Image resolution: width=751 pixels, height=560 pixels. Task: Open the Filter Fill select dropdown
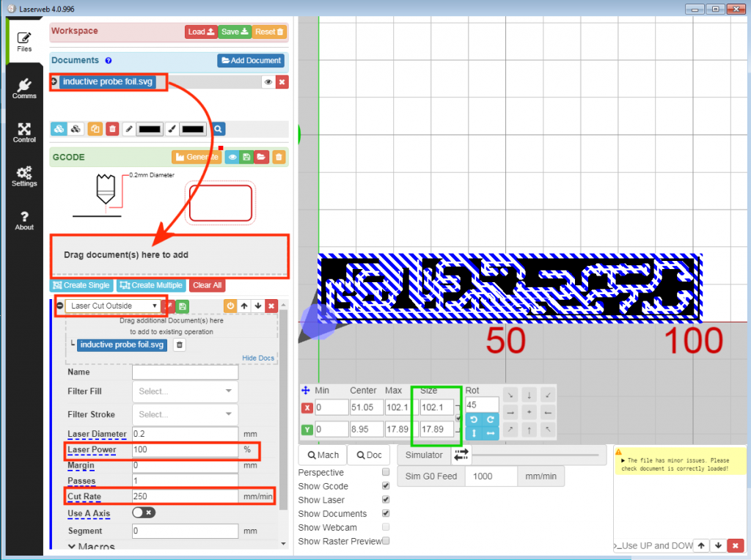point(185,391)
